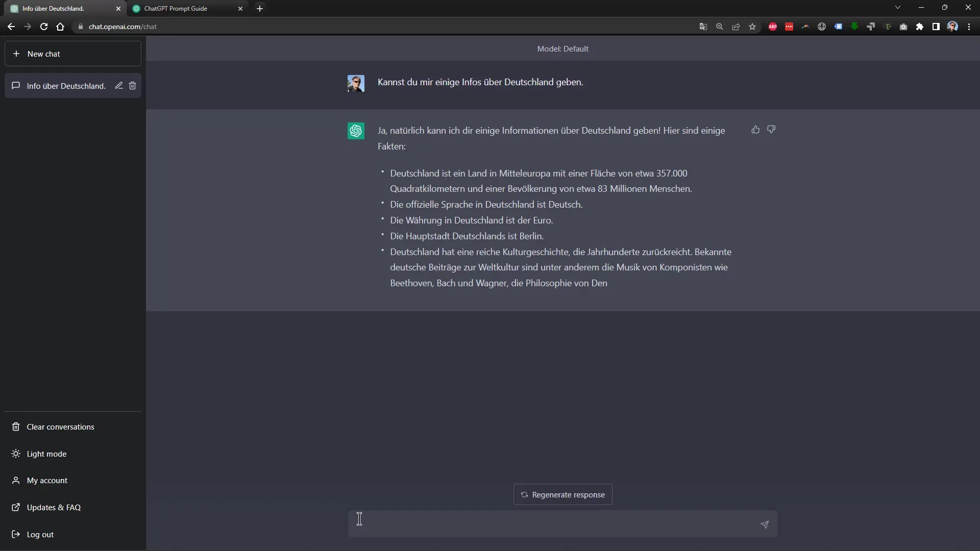Click the send message arrow icon

[x=764, y=523]
